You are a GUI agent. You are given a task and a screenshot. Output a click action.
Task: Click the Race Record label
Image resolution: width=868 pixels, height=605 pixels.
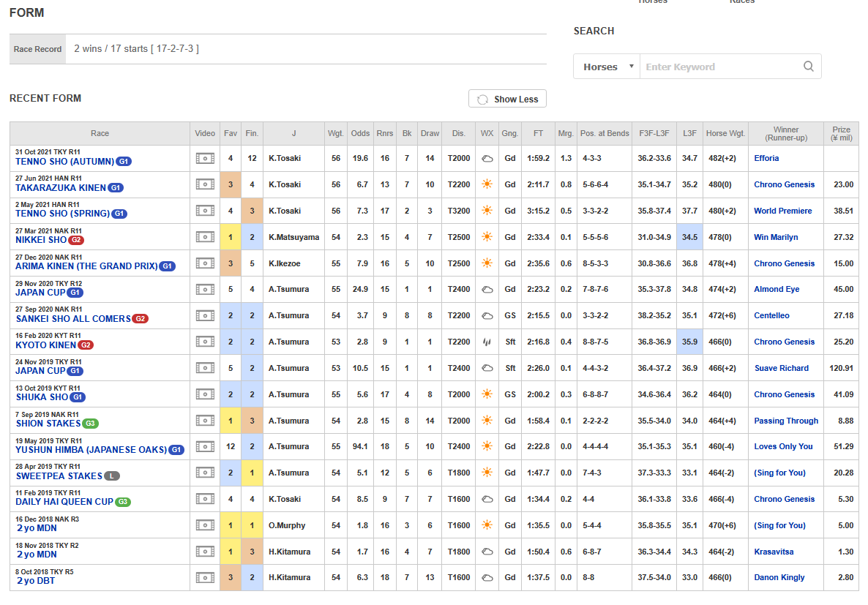[37, 49]
